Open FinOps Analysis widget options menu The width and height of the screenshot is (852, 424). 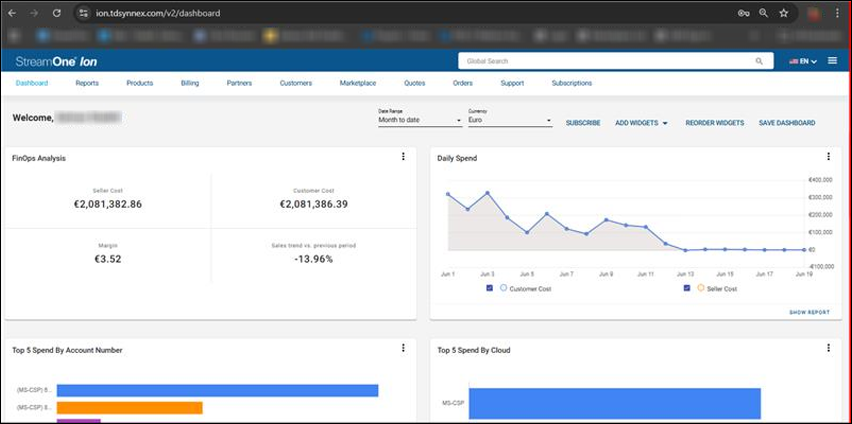403,157
